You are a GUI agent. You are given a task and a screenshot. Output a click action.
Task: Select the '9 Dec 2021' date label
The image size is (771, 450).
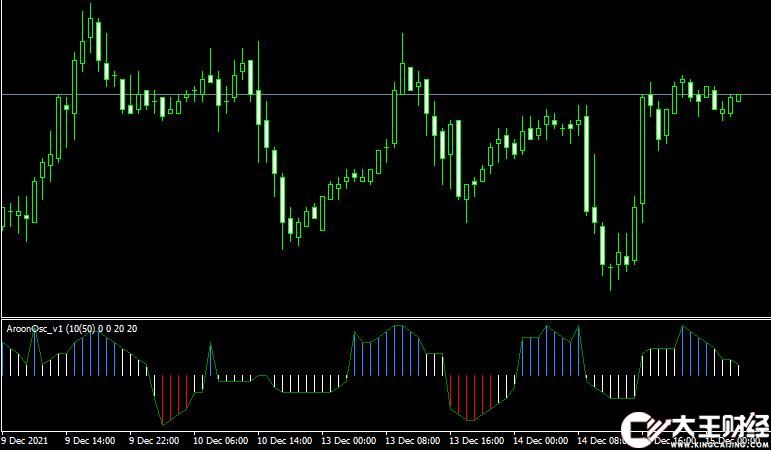(25, 441)
